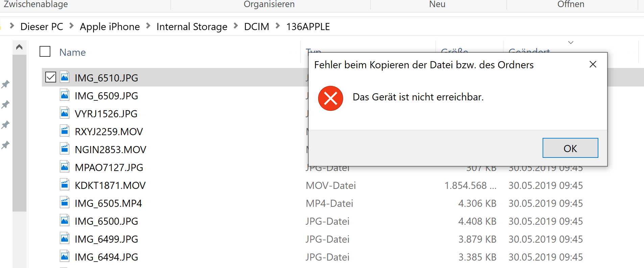
Task: Click the KDKT1871.MOV video icon
Action: [65, 185]
